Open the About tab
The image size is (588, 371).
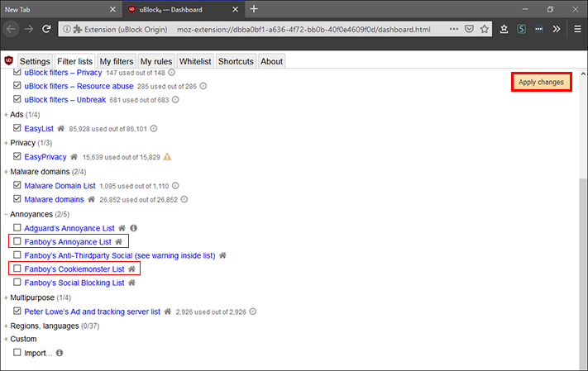(x=271, y=61)
